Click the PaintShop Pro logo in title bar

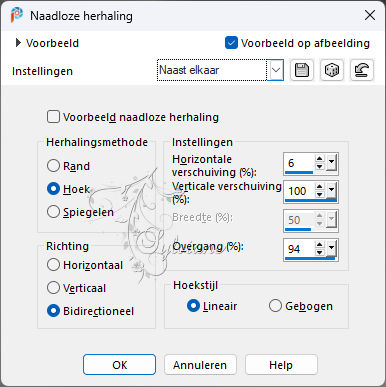(x=16, y=15)
